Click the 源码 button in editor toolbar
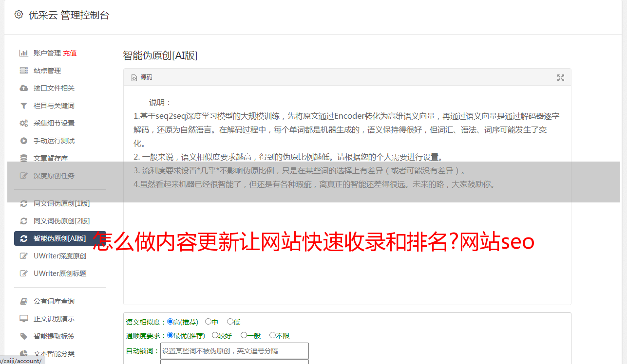Image resolution: width=627 pixels, height=364 pixels. [x=142, y=77]
